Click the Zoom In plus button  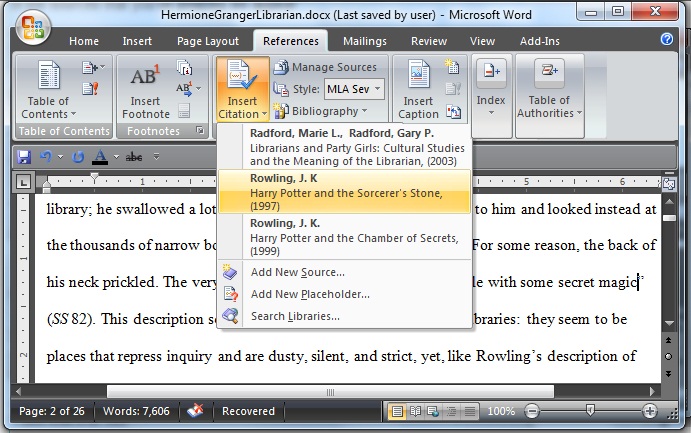click(x=649, y=411)
